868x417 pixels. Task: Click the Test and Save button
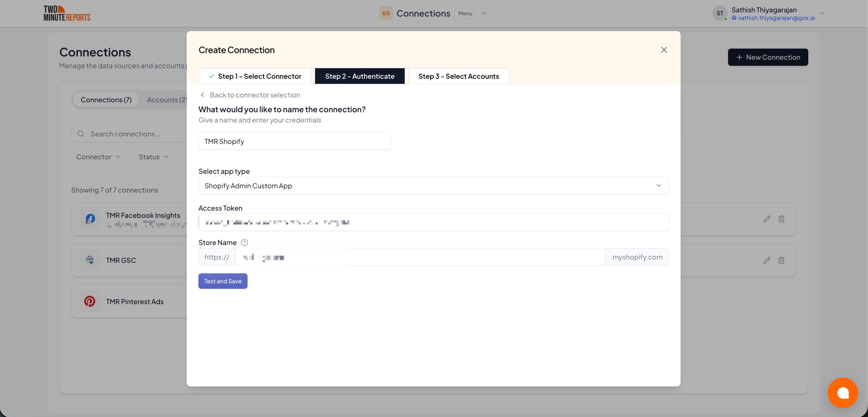(223, 281)
